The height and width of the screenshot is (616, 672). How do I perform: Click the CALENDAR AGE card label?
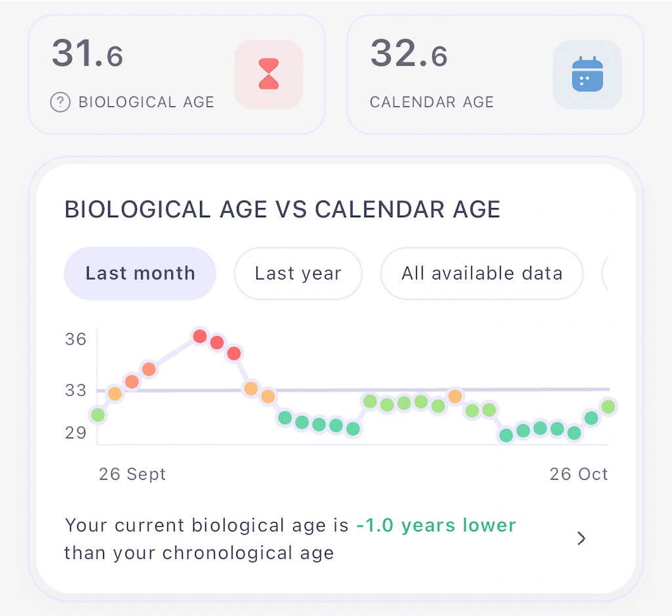[x=432, y=102]
